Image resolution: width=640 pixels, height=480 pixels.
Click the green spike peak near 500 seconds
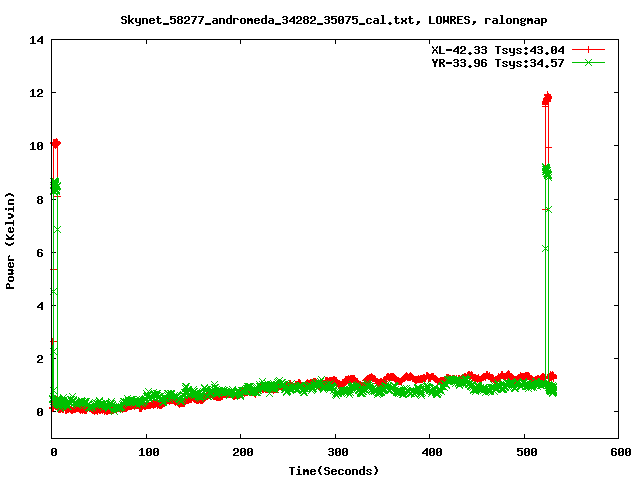click(x=547, y=171)
